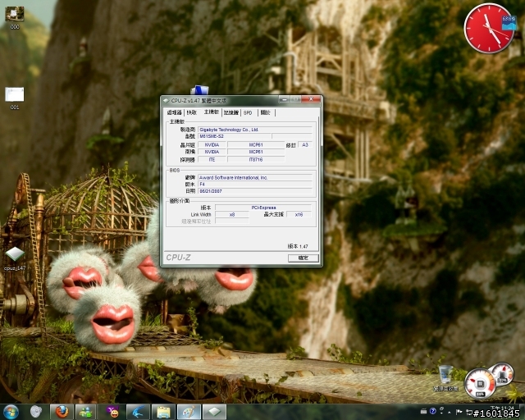The height and width of the screenshot is (420, 525).
Task: Click Link Width value x8
Action: [232, 214]
